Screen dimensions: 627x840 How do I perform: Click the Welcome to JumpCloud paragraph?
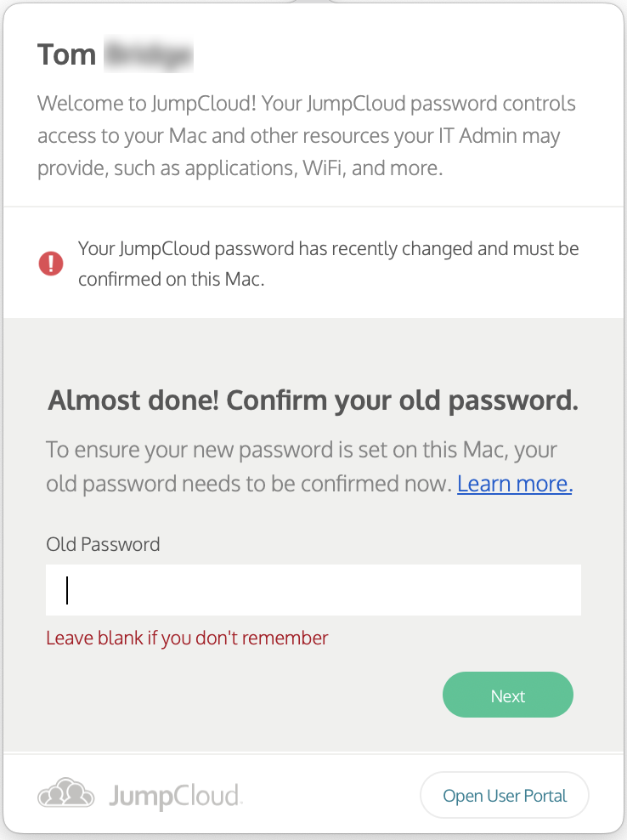(x=306, y=136)
